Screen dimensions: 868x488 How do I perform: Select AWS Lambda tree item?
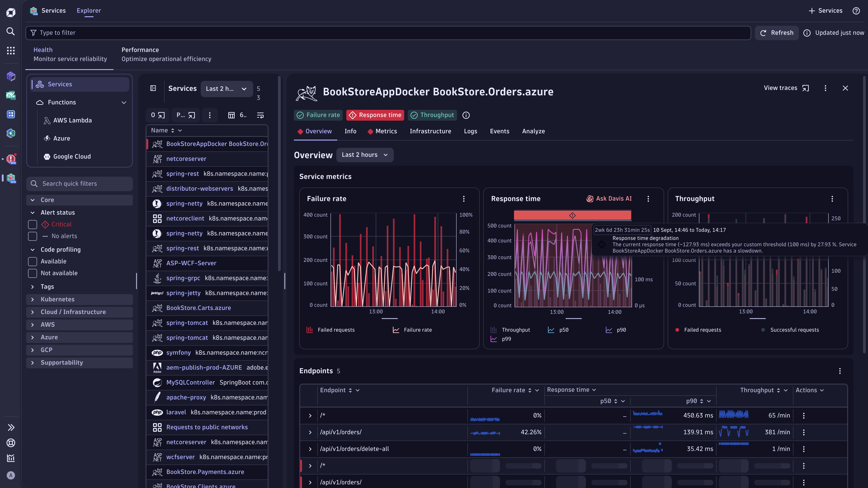[72, 121]
